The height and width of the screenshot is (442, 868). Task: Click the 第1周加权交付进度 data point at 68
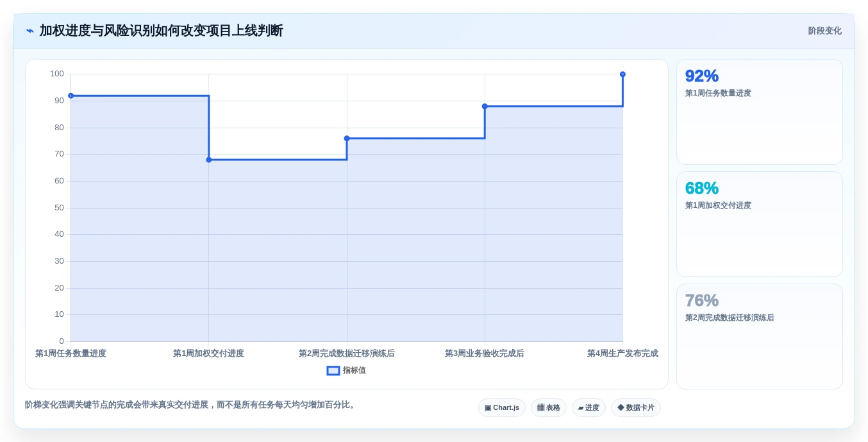[209, 160]
